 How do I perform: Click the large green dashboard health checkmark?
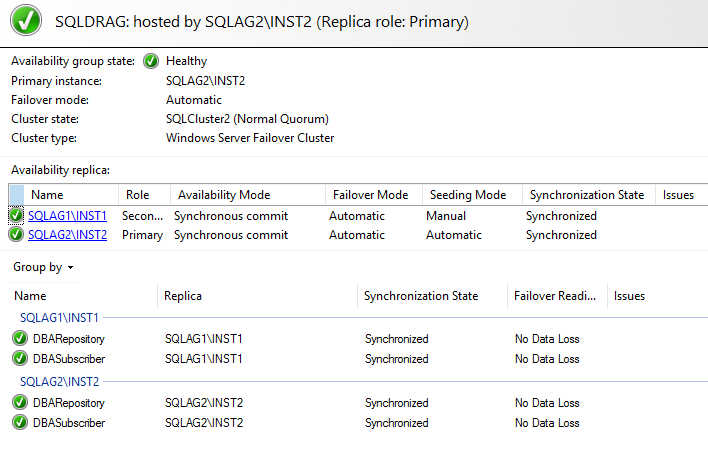[x=28, y=20]
